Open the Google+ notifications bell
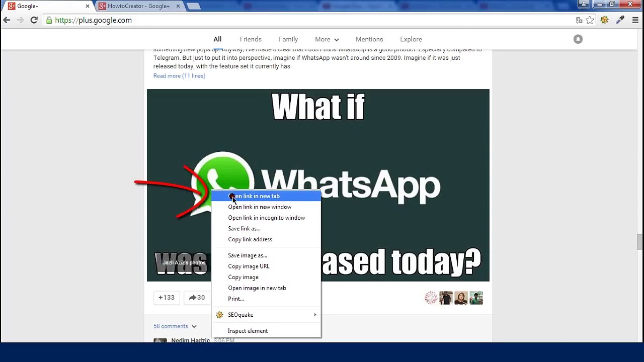This screenshot has height=362, width=644. pos(578,39)
